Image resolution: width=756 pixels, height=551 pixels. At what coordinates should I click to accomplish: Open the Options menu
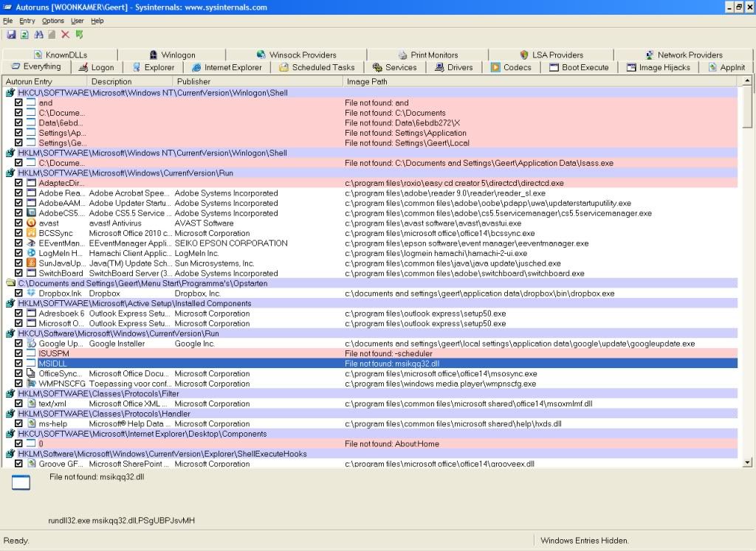pyautogui.click(x=52, y=21)
